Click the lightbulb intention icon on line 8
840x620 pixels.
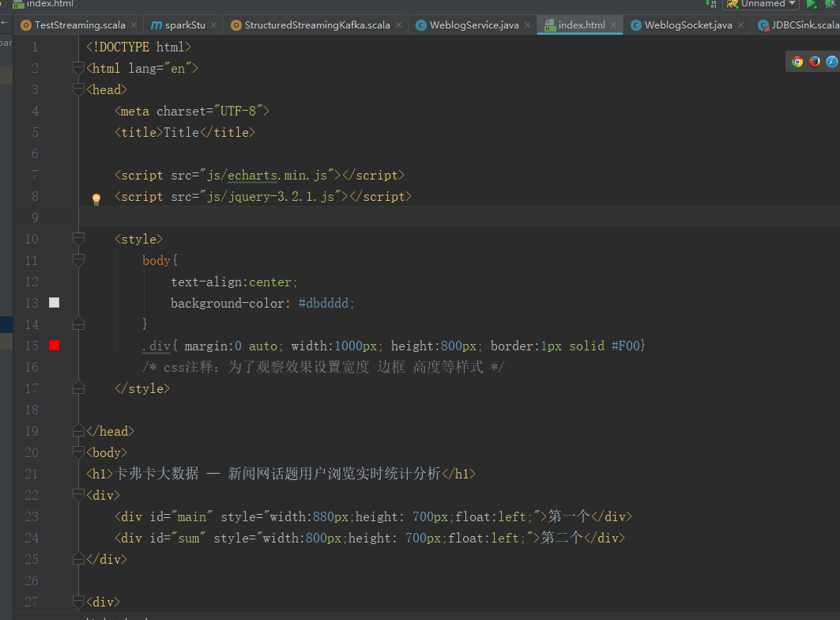(96, 199)
